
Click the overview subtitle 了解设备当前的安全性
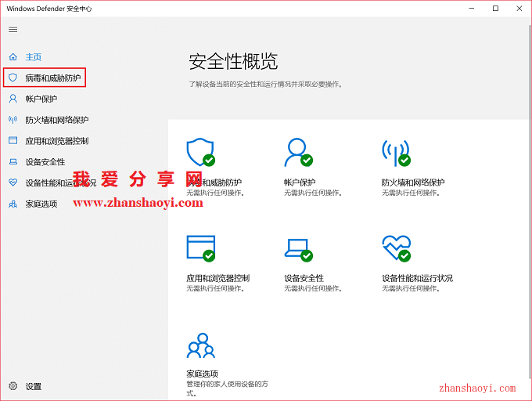[265, 85]
